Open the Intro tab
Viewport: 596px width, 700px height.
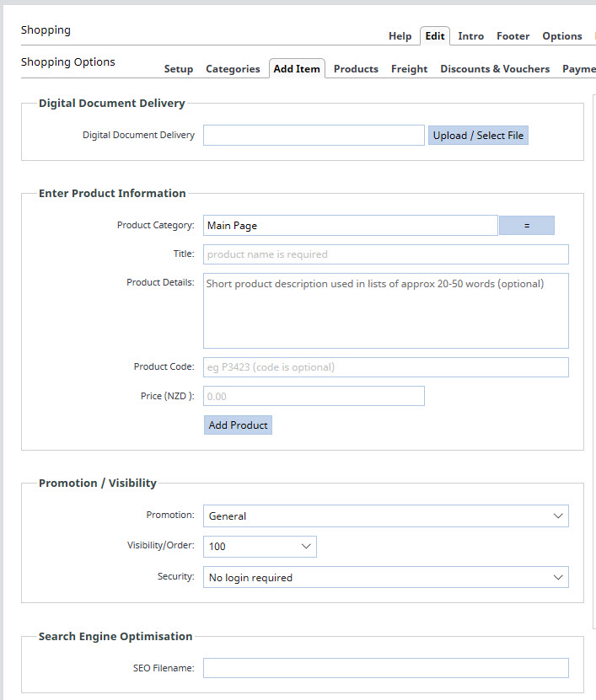pyautogui.click(x=470, y=36)
